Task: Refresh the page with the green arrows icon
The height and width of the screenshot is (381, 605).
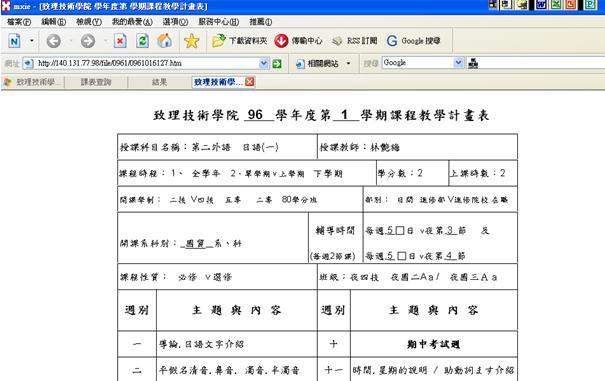Action: coord(142,41)
